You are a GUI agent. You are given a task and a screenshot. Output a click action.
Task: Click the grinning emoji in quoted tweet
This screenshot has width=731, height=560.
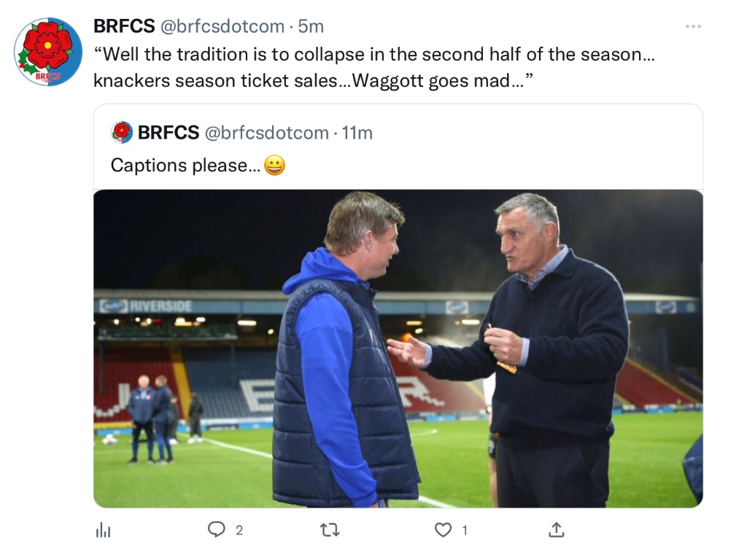click(274, 166)
